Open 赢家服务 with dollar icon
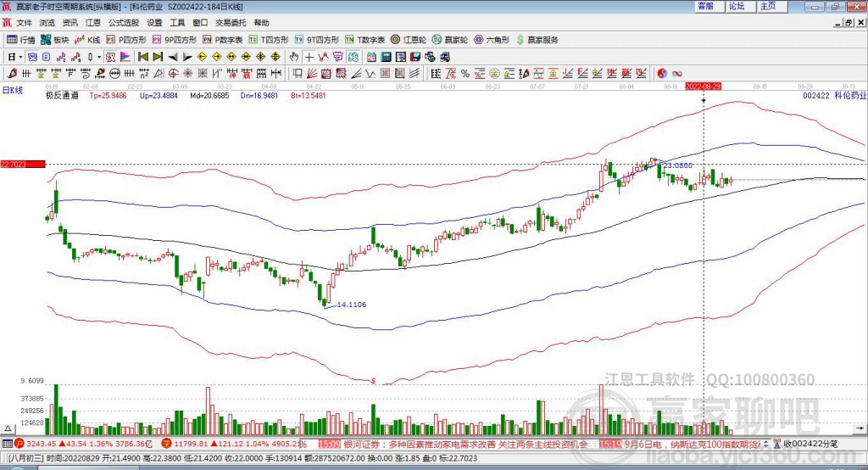Image resolution: width=868 pixels, height=470 pixels. pos(537,40)
